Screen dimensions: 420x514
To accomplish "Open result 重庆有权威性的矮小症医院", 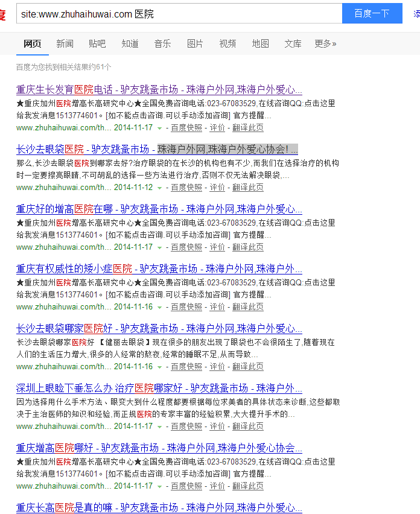I will click(x=159, y=269).
